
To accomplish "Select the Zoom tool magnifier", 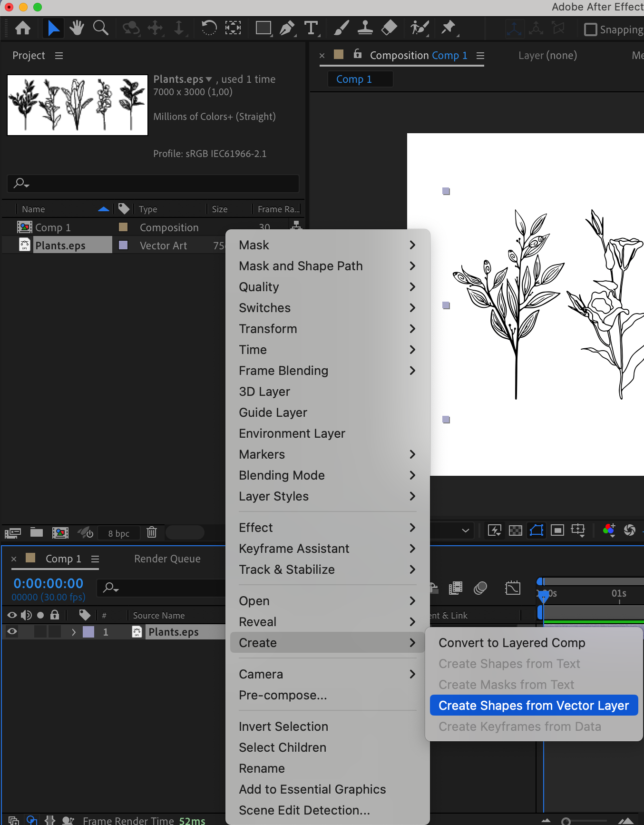I will pos(100,28).
